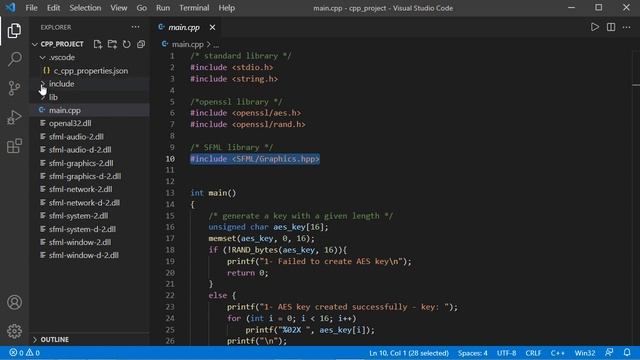Viewport: 640px width, 360px height.
Task: Click the #include <openssl/aes.h> line
Action: click(245, 113)
